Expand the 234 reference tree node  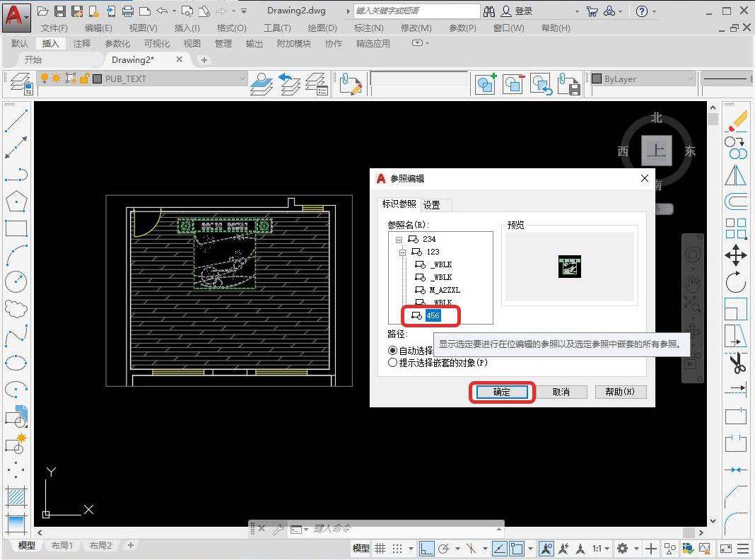tap(400, 240)
